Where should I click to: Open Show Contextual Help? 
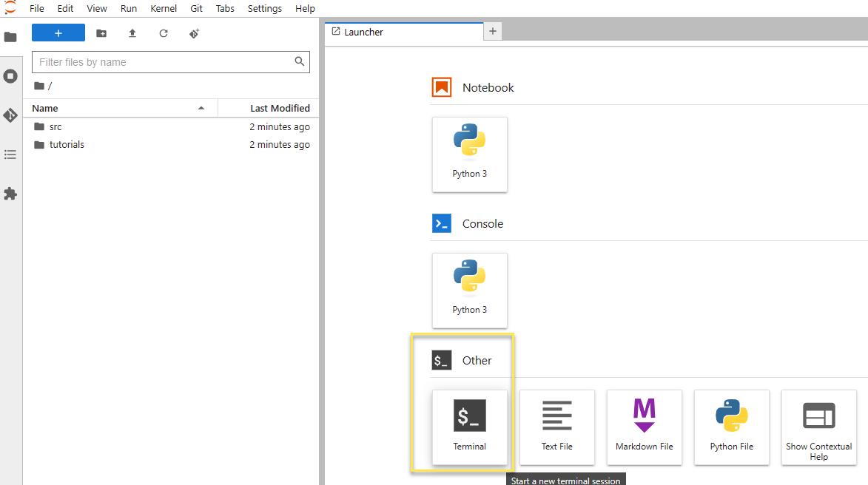point(818,427)
